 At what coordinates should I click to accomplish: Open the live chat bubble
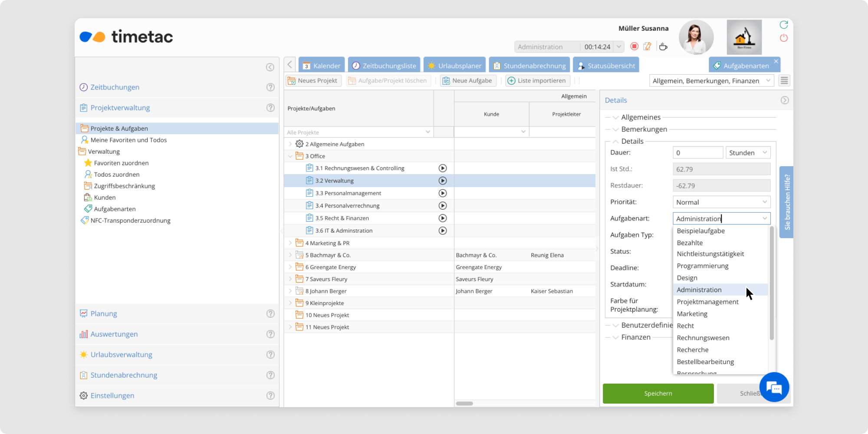(774, 387)
